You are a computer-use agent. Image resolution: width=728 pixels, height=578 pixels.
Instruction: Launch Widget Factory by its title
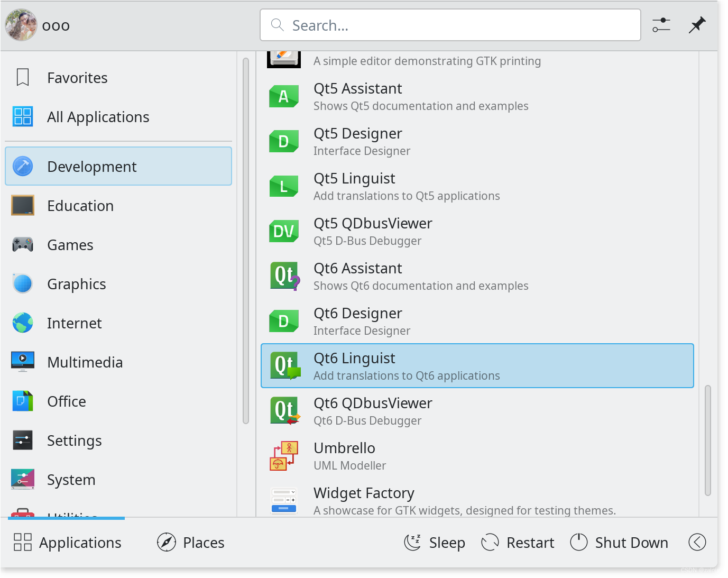click(x=364, y=493)
